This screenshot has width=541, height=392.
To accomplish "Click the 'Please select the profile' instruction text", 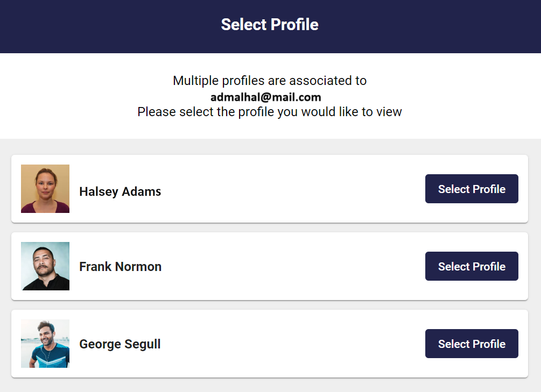I will 270,112.
